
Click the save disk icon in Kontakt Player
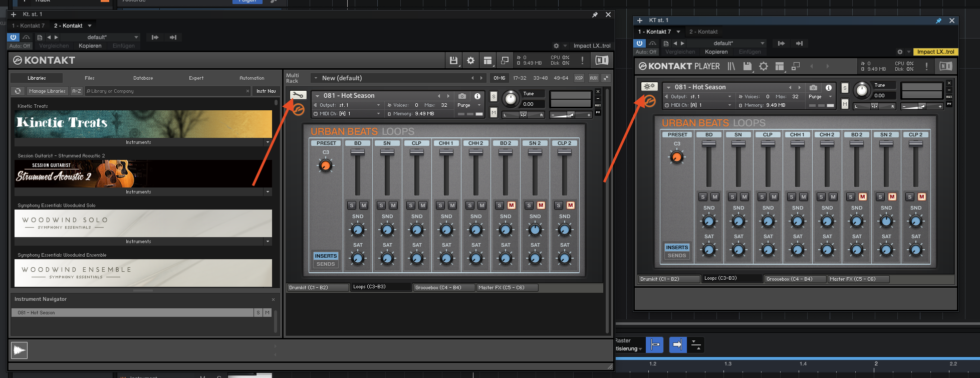click(x=748, y=66)
